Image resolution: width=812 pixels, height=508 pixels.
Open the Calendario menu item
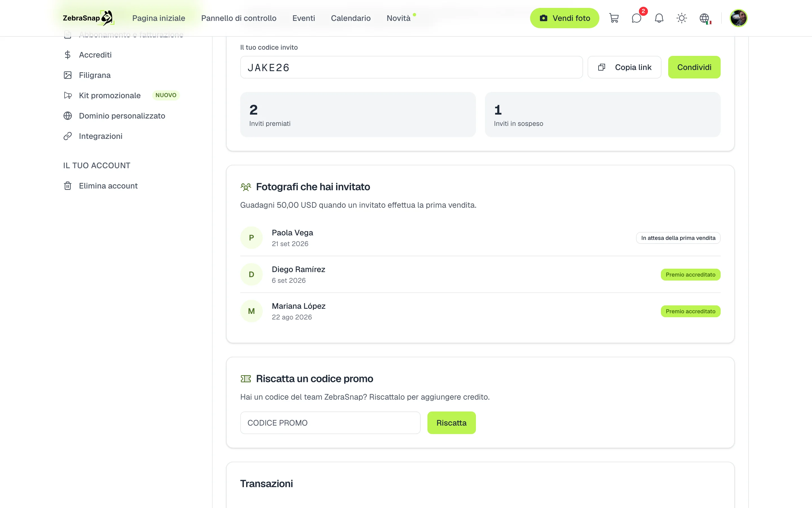pyautogui.click(x=351, y=18)
